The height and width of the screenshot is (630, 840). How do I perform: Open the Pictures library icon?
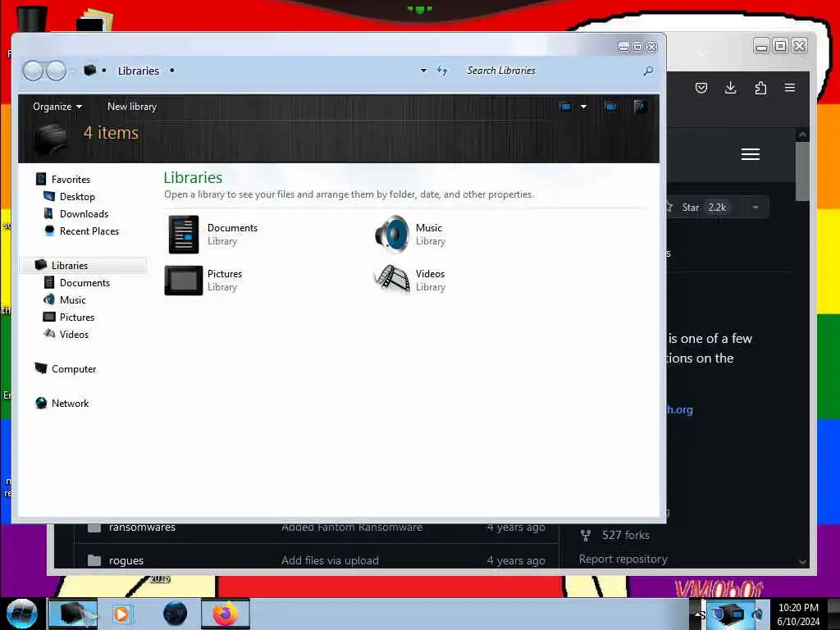[x=184, y=281]
